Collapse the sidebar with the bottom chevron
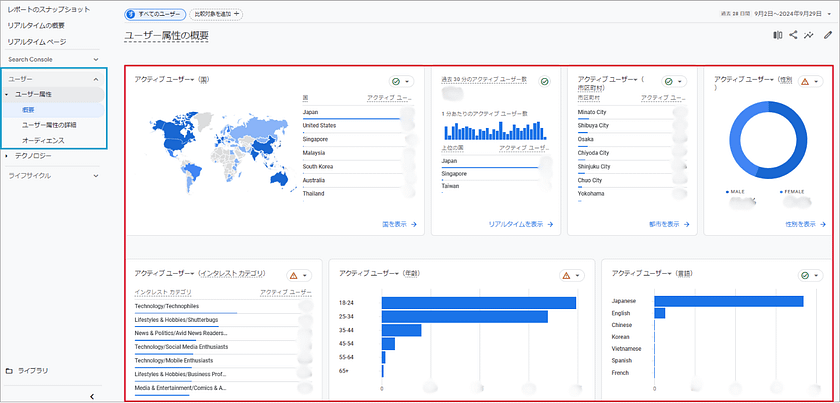 coord(92,396)
